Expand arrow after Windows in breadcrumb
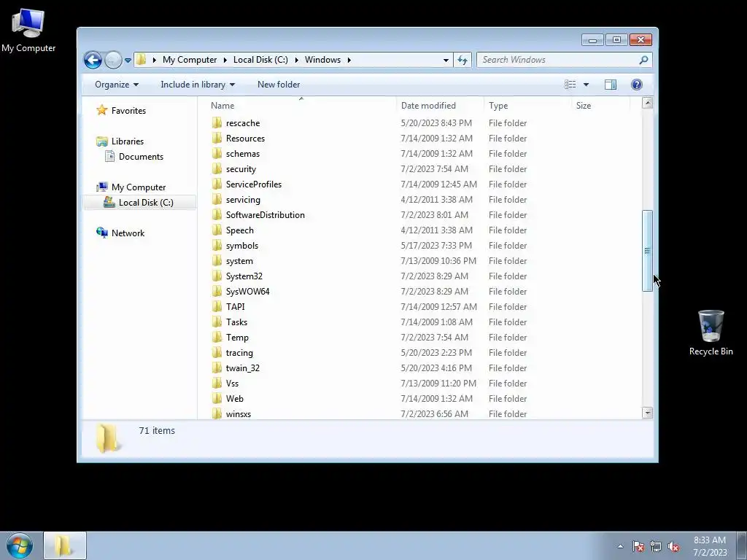The image size is (747, 560). pyautogui.click(x=349, y=60)
